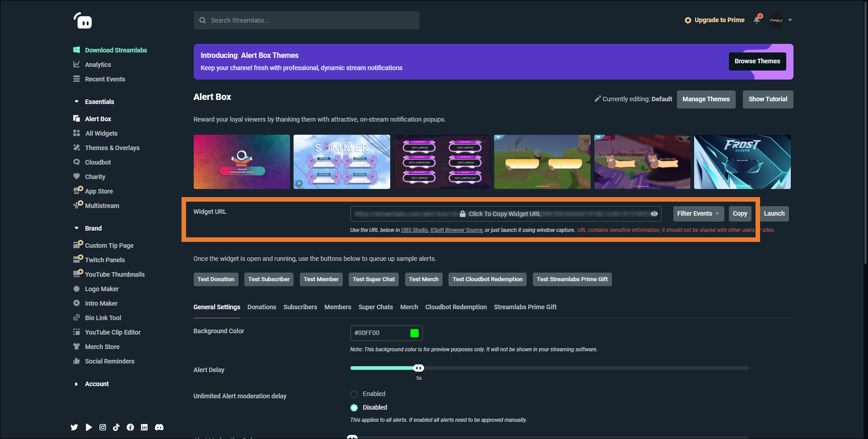The height and width of the screenshot is (439, 868).
Task: Launch the alert box widget
Action: pos(774,214)
